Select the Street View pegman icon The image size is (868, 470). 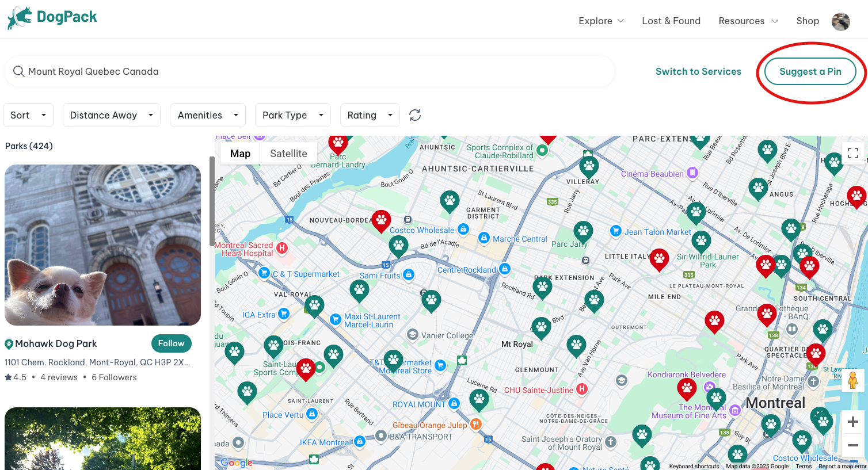pos(852,380)
